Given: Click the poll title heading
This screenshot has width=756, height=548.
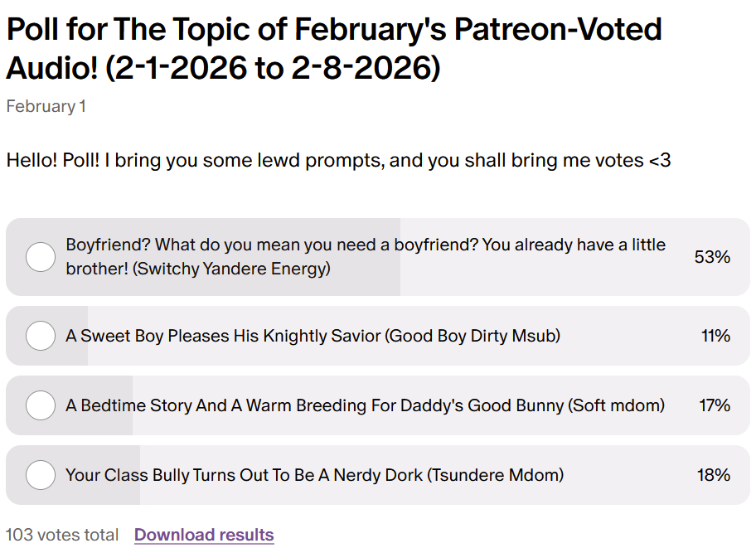Looking at the screenshot, I should point(333,49).
